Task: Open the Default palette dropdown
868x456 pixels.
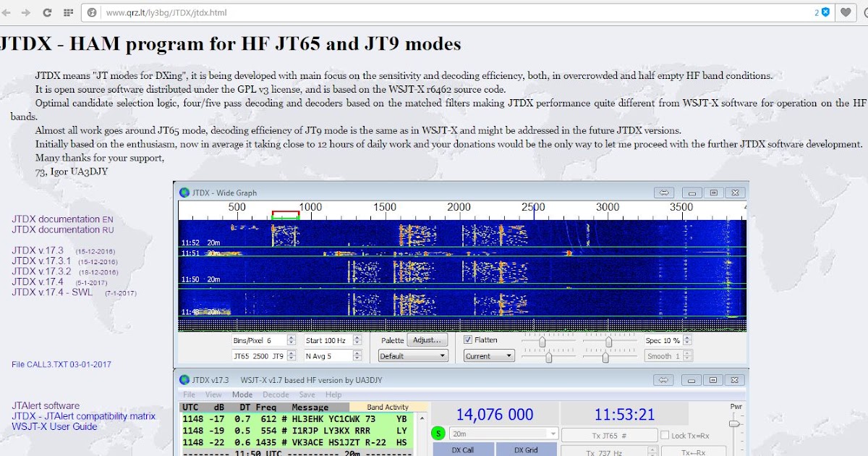Action: pyautogui.click(x=412, y=355)
